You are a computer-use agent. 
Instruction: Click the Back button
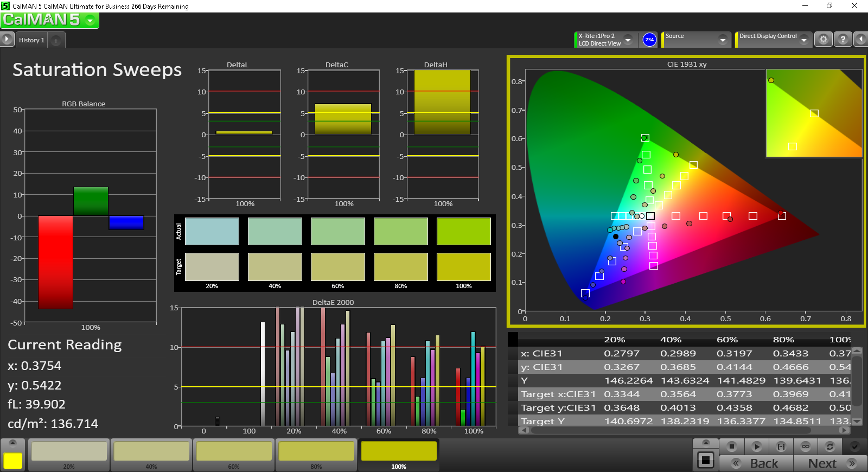(756, 463)
